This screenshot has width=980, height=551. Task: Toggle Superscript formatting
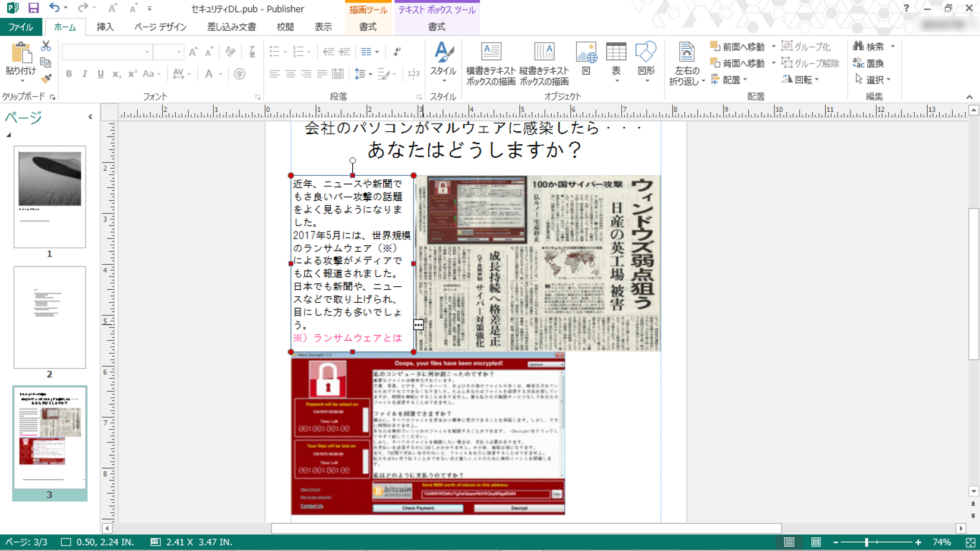point(132,74)
